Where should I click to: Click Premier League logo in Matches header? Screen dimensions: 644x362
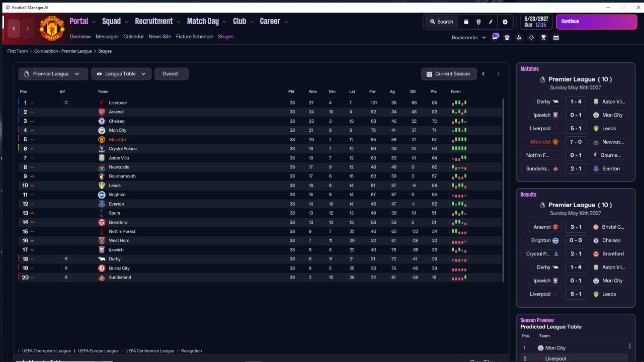tap(542, 79)
